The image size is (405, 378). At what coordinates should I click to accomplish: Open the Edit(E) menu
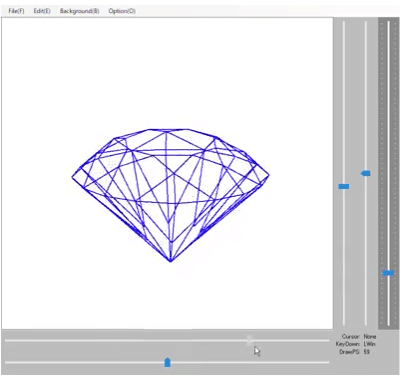[42, 11]
